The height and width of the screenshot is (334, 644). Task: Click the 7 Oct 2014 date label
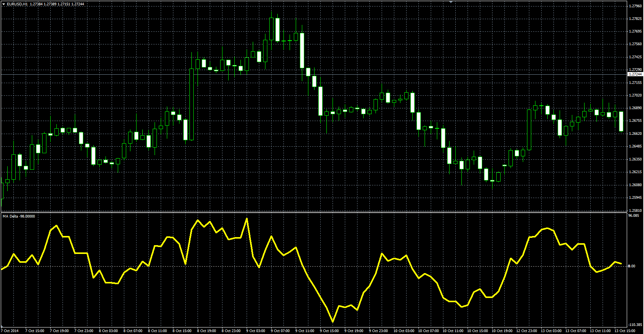click(10, 331)
